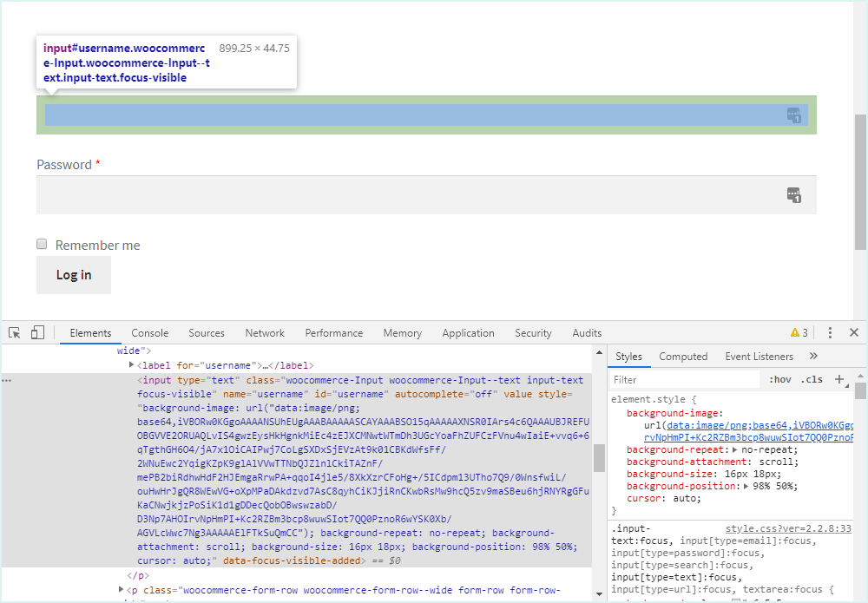Open the ellipsis actions for selected DOM node
The height and width of the screenshot is (603, 868).
7,381
